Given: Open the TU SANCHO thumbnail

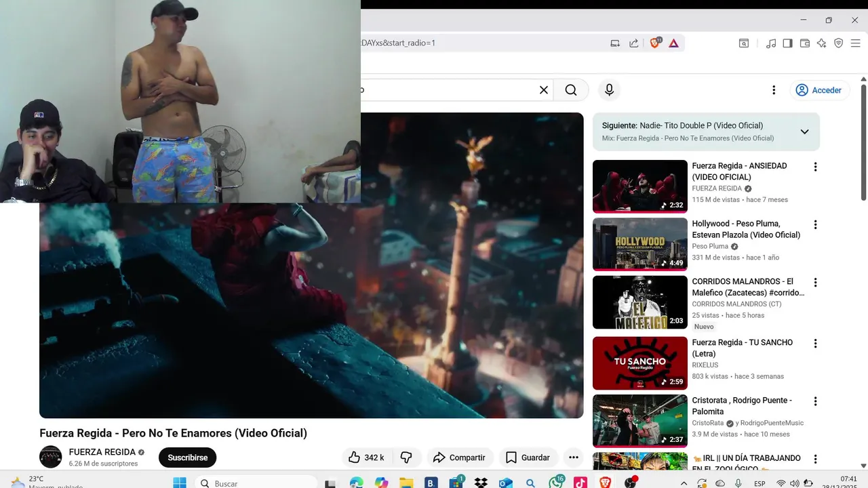Looking at the screenshot, I should point(639,363).
